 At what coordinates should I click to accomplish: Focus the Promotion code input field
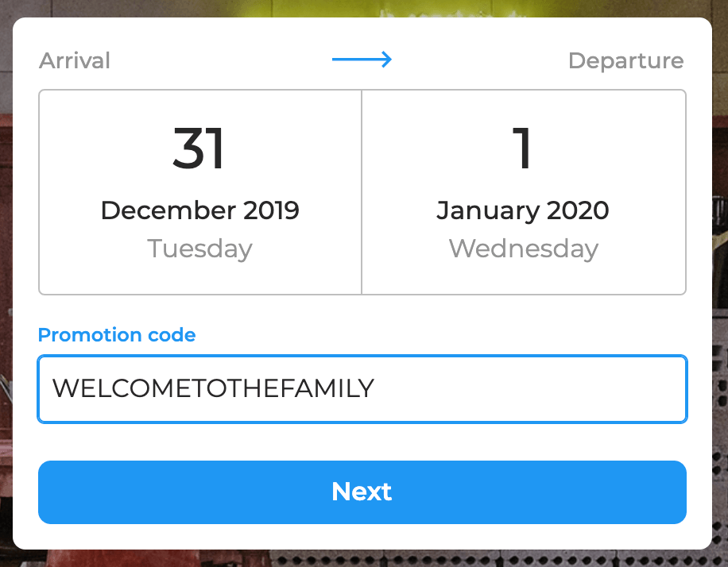tap(362, 389)
